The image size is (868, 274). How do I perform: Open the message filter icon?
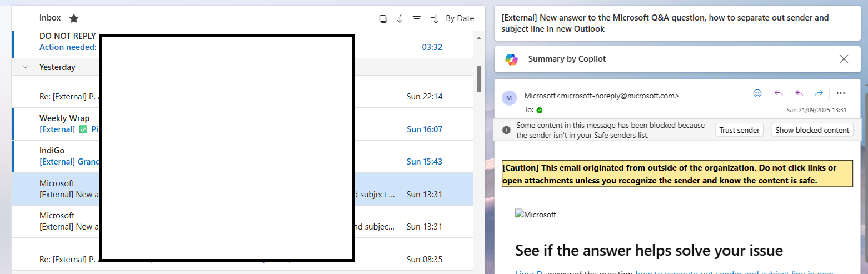[416, 18]
